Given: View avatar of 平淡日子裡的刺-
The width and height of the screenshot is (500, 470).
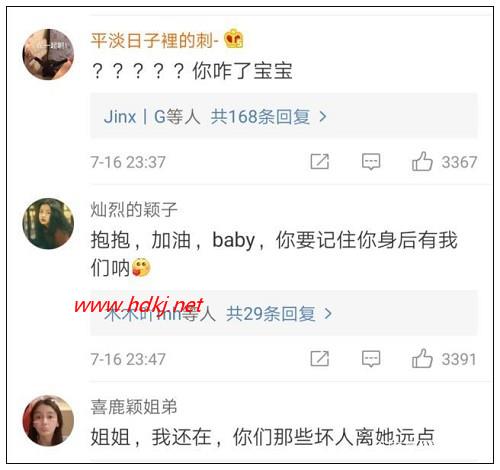Looking at the screenshot, I should pos(48,54).
